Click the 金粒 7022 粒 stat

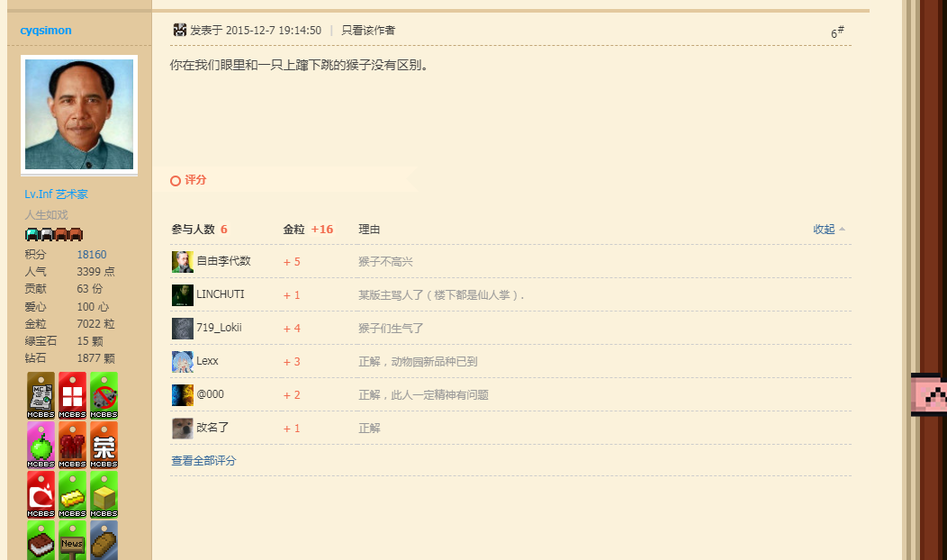tap(70, 324)
